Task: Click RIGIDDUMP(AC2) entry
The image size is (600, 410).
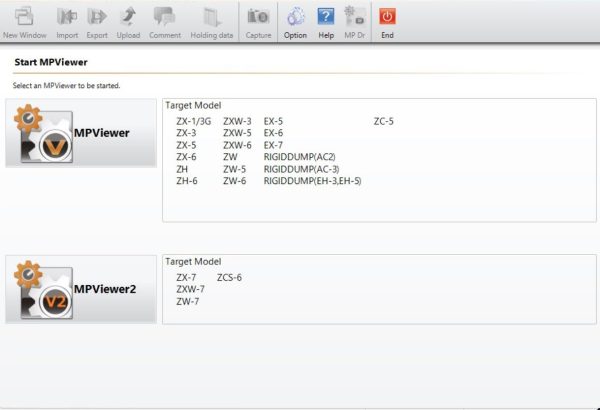Action: [300, 157]
